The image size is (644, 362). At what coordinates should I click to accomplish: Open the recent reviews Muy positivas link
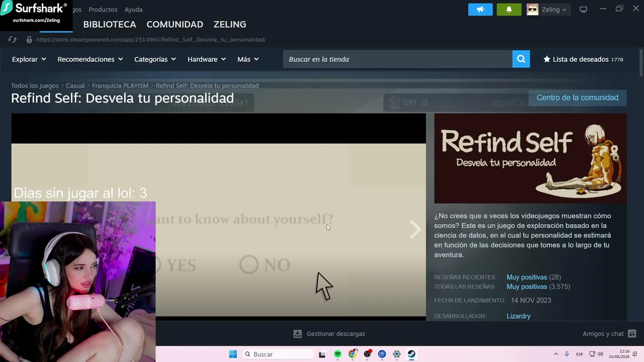[x=527, y=277]
